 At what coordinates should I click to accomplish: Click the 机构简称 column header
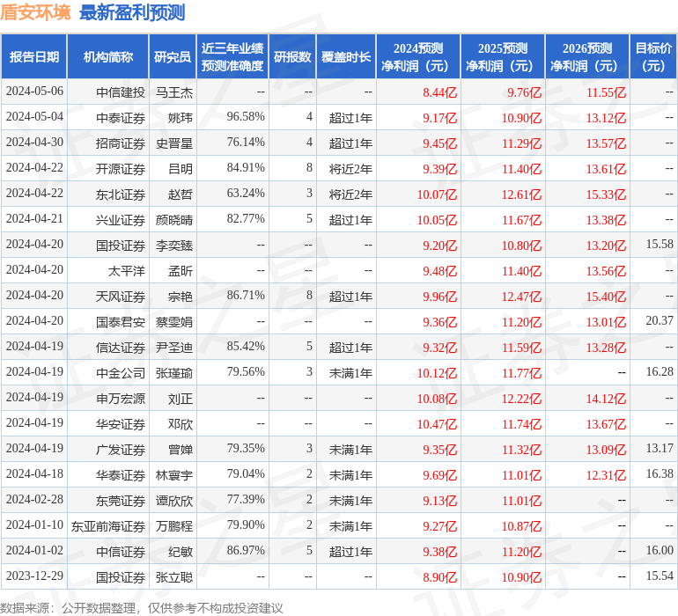coord(108,56)
